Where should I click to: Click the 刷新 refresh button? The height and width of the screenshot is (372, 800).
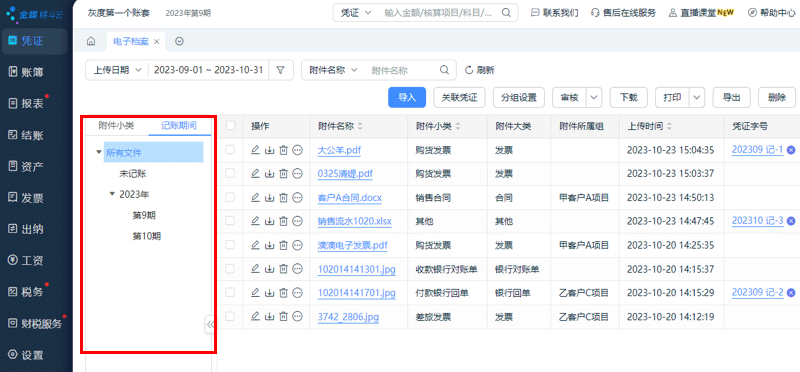[x=480, y=70]
